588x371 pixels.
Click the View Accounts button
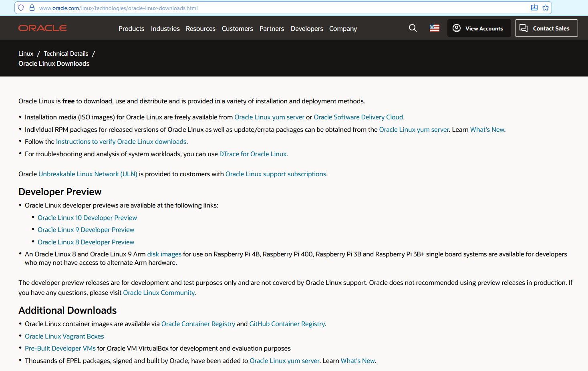coord(479,28)
